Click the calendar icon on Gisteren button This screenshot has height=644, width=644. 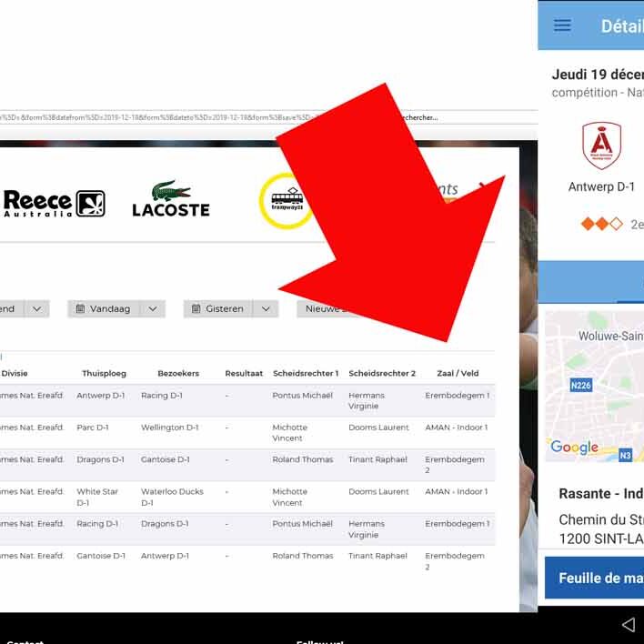point(196,308)
